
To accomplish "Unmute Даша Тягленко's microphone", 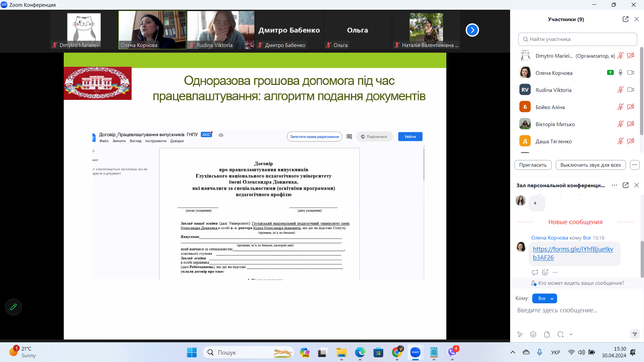I will pyautogui.click(x=621, y=141).
